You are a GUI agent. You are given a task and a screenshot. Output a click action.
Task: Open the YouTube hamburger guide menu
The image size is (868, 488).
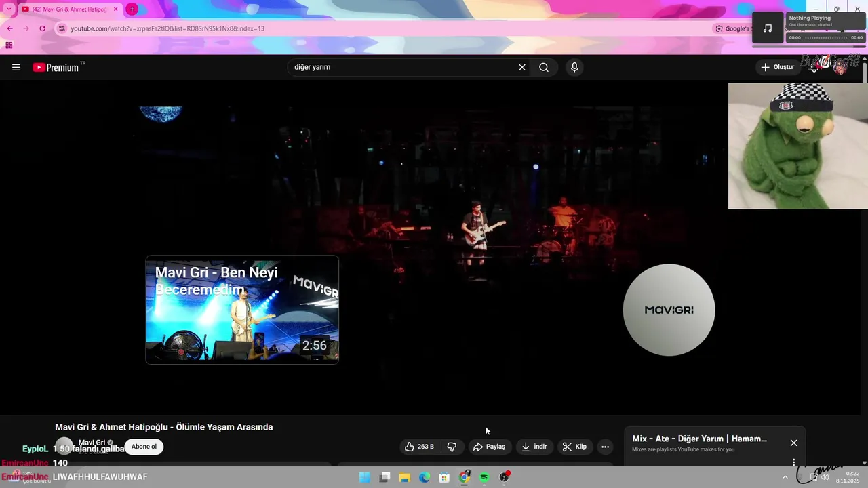point(16,67)
